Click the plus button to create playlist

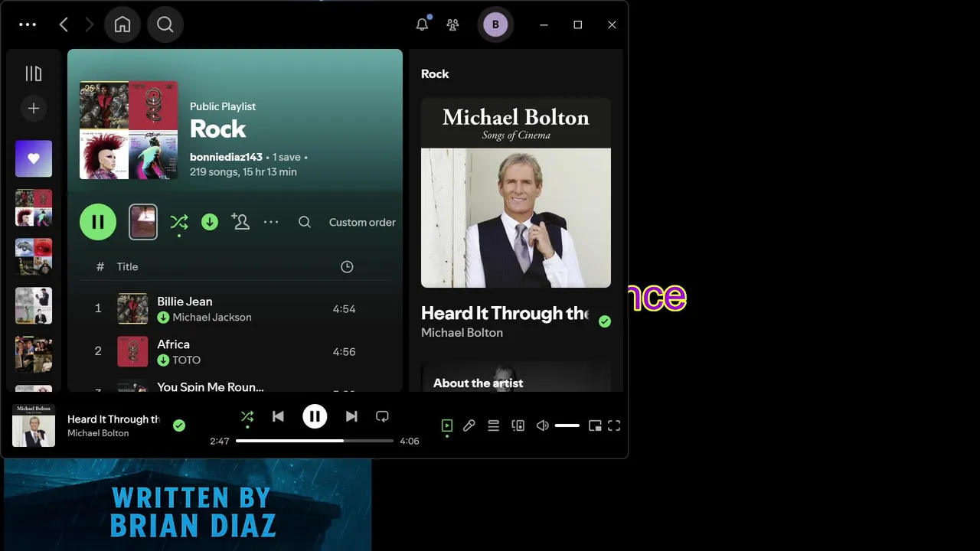(x=34, y=109)
